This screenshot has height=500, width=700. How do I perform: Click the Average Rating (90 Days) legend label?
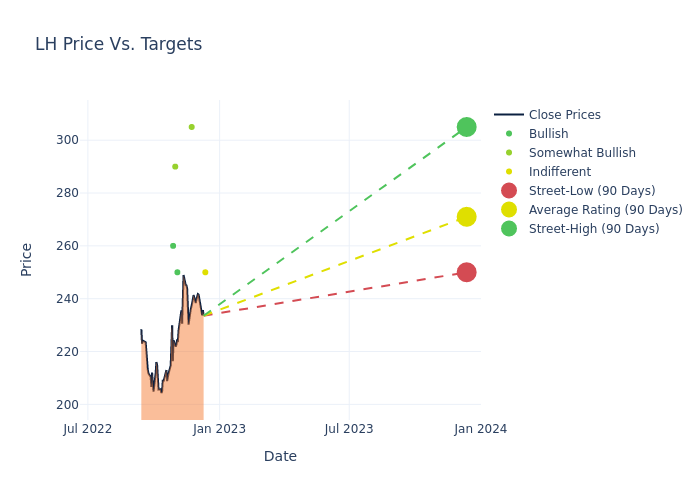point(605,210)
